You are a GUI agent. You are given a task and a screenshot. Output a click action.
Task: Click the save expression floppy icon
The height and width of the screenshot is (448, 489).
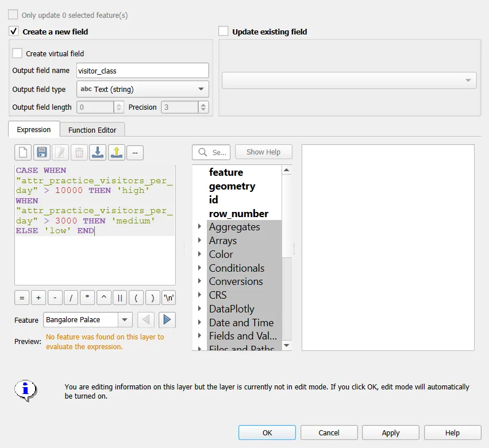pyautogui.click(x=42, y=153)
